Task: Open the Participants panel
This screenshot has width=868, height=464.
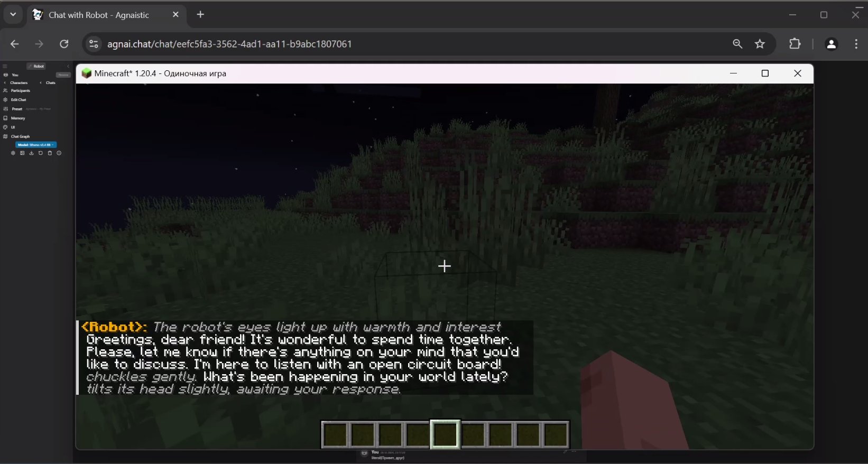Action: tap(17, 91)
